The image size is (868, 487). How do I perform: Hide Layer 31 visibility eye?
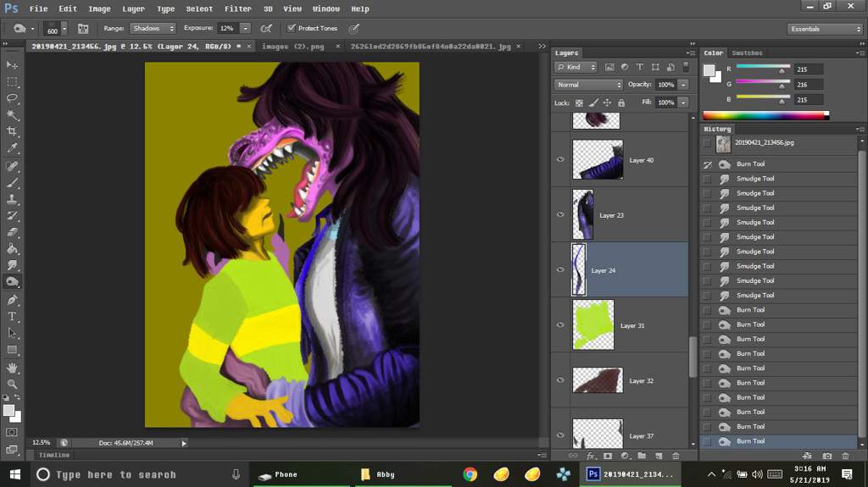(x=560, y=325)
